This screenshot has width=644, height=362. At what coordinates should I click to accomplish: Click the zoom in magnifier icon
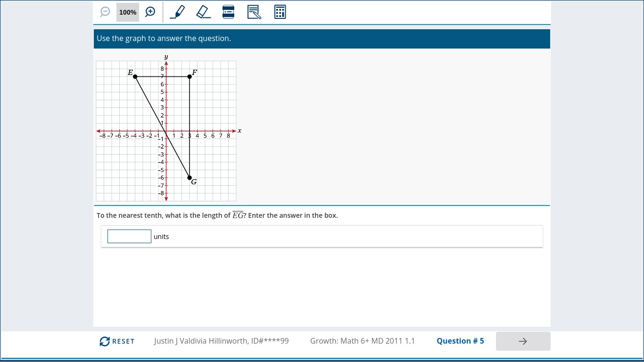coord(150,12)
